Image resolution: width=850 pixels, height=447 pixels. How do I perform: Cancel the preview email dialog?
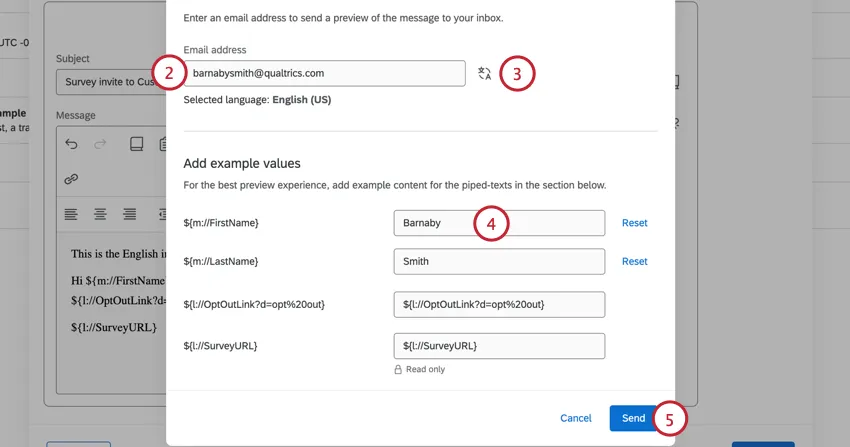tap(575, 418)
